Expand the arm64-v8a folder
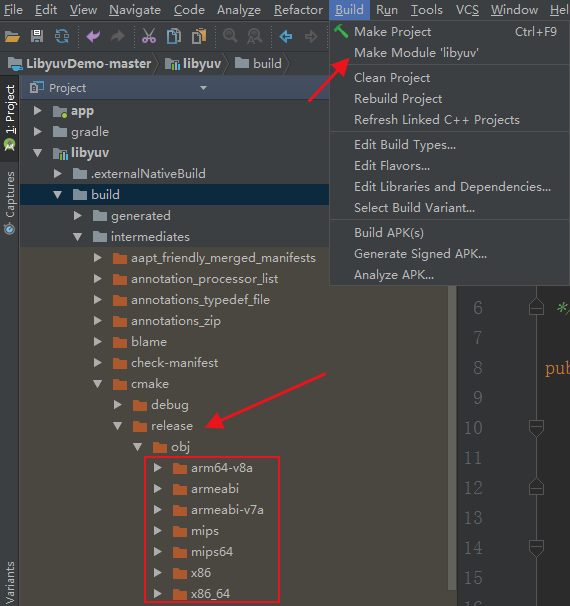 (158, 468)
